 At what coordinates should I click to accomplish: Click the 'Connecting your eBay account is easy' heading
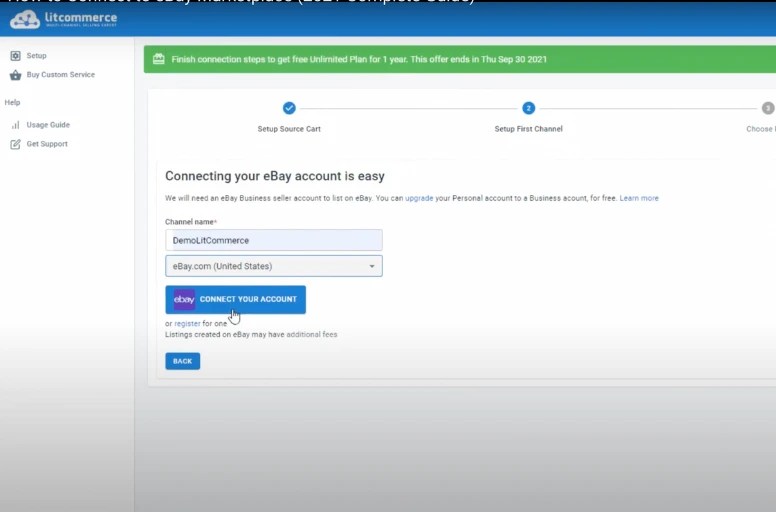[275, 176]
